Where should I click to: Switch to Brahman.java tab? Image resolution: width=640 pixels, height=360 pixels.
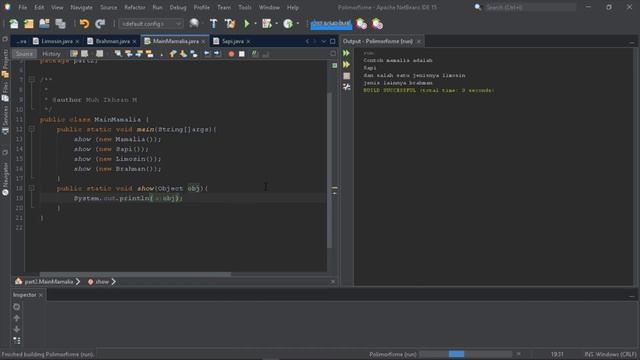[x=113, y=41]
